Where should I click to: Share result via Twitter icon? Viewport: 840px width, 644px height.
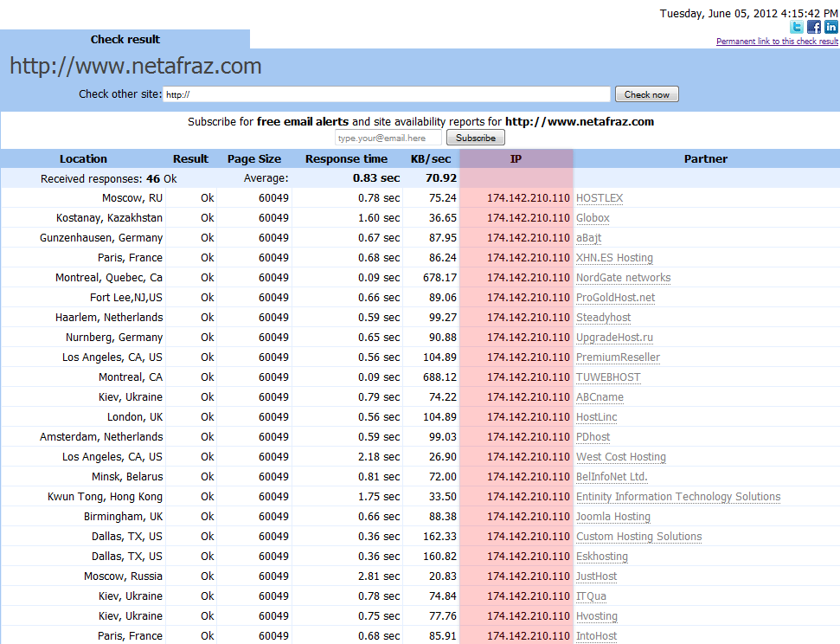tap(797, 27)
